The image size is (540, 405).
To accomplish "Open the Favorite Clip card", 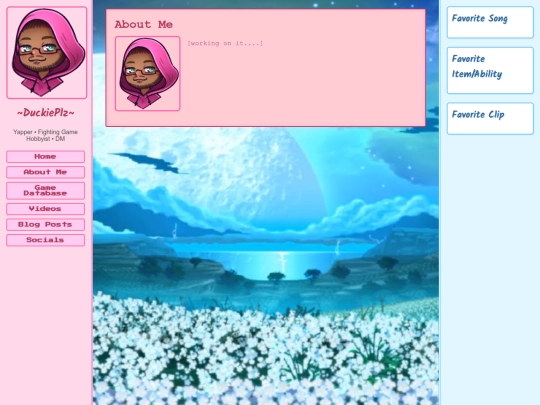I will [490, 118].
